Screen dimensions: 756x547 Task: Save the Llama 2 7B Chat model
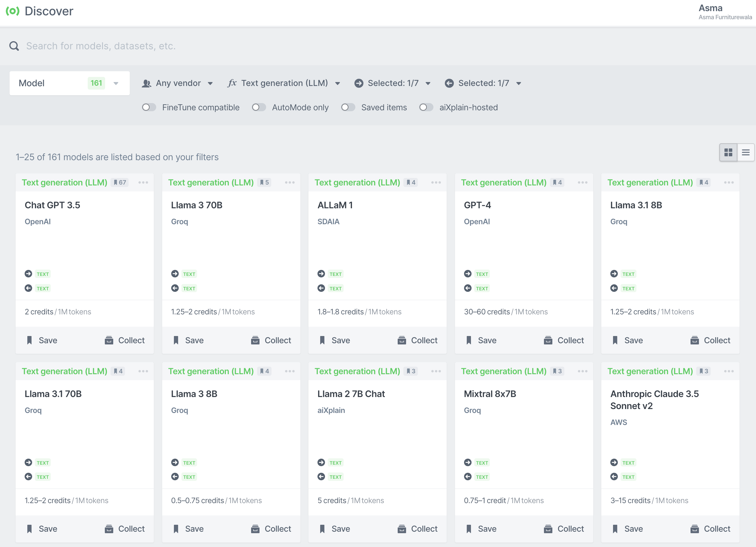coord(335,529)
